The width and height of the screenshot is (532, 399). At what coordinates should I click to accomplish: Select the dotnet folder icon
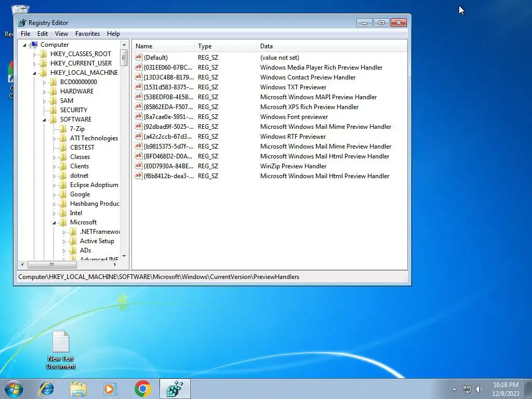(63, 176)
